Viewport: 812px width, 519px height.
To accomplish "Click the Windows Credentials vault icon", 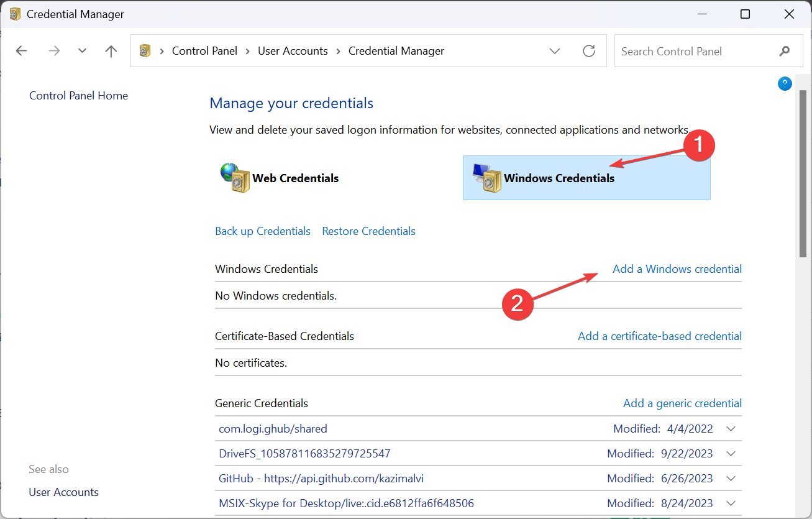I will [x=486, y=177].
